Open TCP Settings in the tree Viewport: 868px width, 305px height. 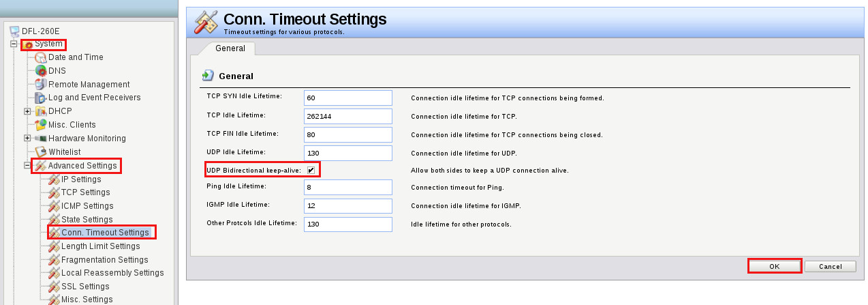pyautogui.click(x=86, y=192)
